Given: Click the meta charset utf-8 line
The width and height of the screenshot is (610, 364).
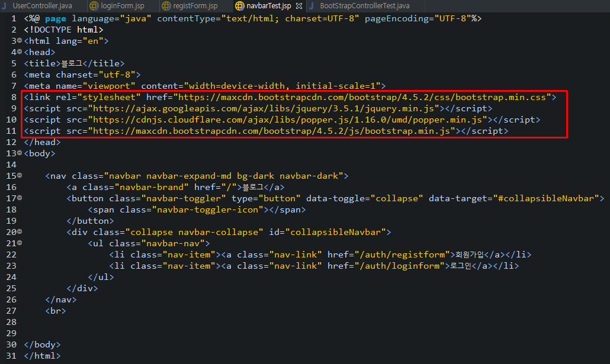Looking at the screenshot, I should 82,75.
